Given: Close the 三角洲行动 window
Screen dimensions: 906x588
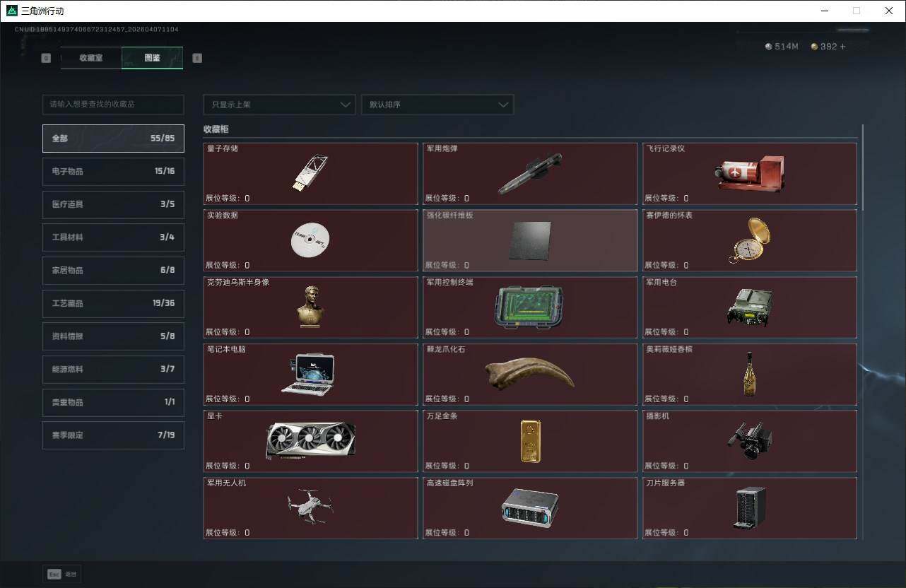Looking at the screenshot, I should tap(889, 11).
